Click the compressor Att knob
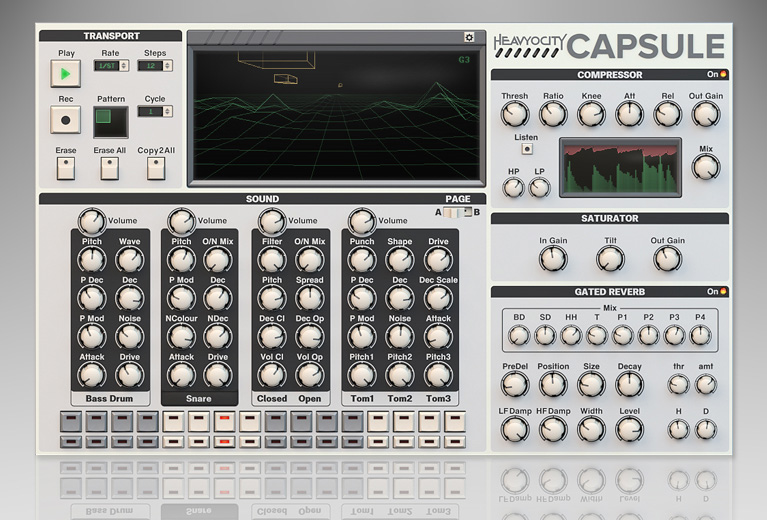767x520 pixels. click(x=630, y=114)
